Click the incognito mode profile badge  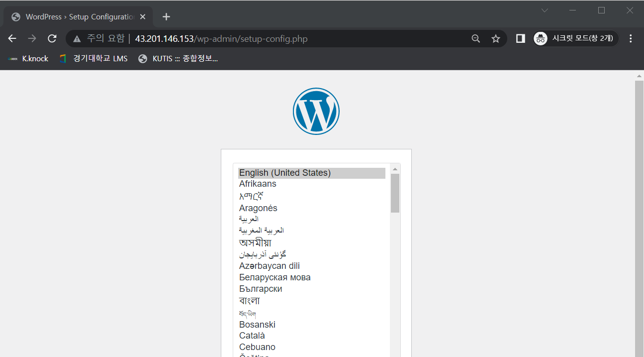[x=576, y=38]
